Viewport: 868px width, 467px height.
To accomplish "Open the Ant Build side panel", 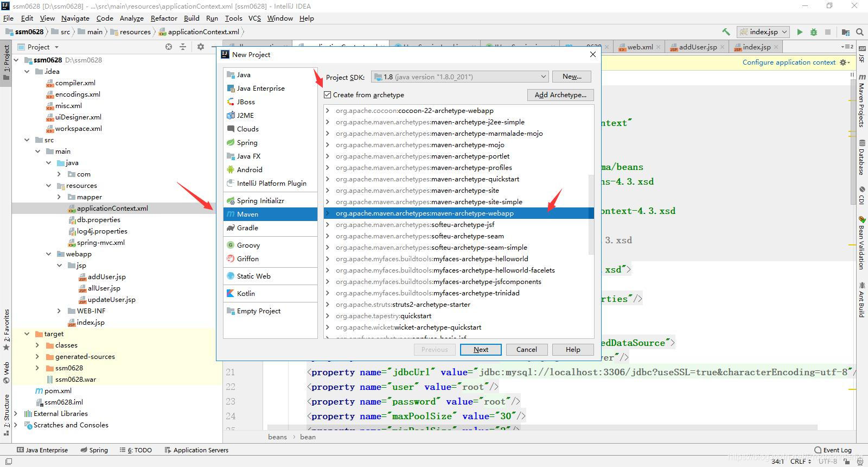I will [x=861, y=299].
